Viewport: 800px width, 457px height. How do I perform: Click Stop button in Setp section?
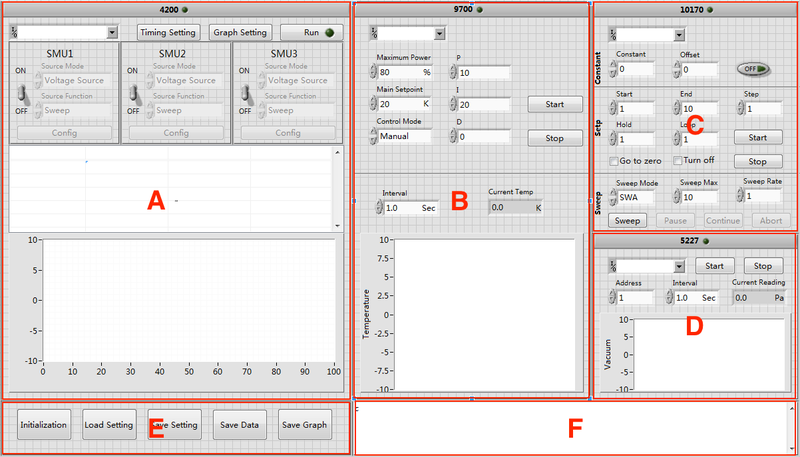coord(758,161)
